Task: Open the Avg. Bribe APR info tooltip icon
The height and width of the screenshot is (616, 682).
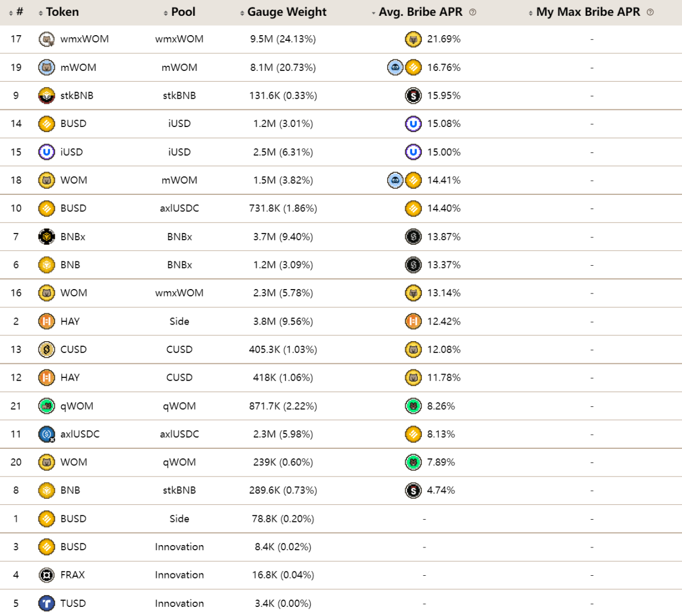Action: [473, 12]
